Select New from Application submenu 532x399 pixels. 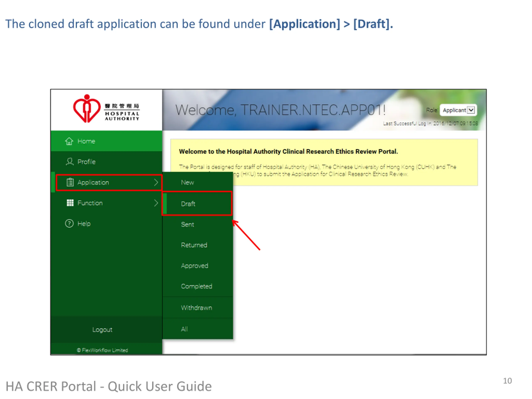point(187,182)
